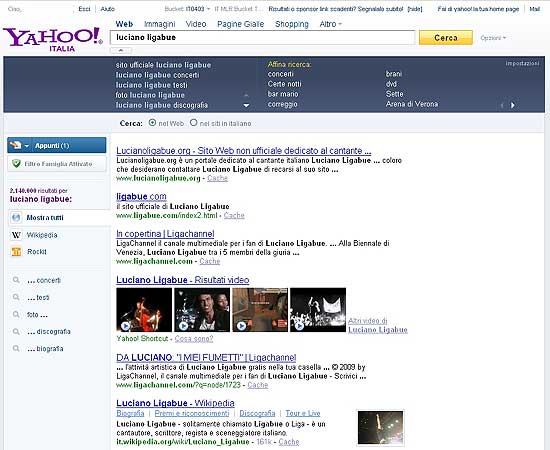
Task: Click magnifier icon next to concerti
Action: click(x=16, y=280)
